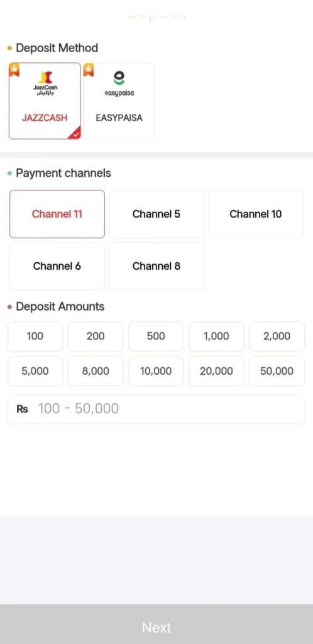The image size is (313, 644).
Task: Pick payment Channel 6
Action: (57, 266)
